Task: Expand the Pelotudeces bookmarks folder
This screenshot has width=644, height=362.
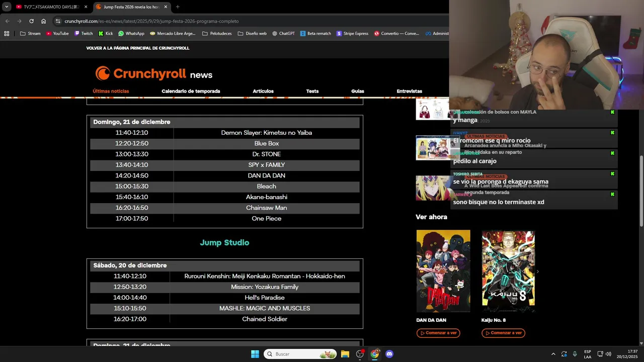Action: [217, 34]
